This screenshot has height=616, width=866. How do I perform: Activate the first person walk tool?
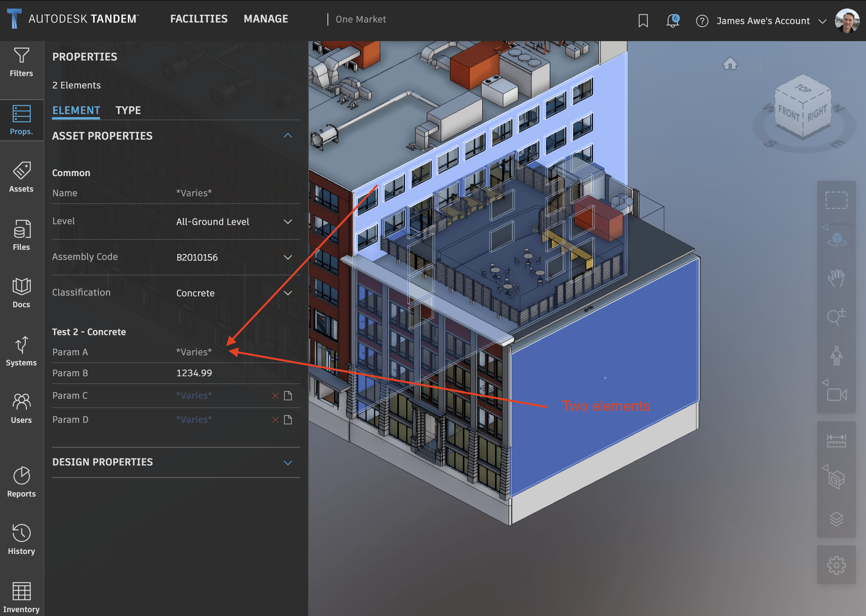tap(837, 356)
